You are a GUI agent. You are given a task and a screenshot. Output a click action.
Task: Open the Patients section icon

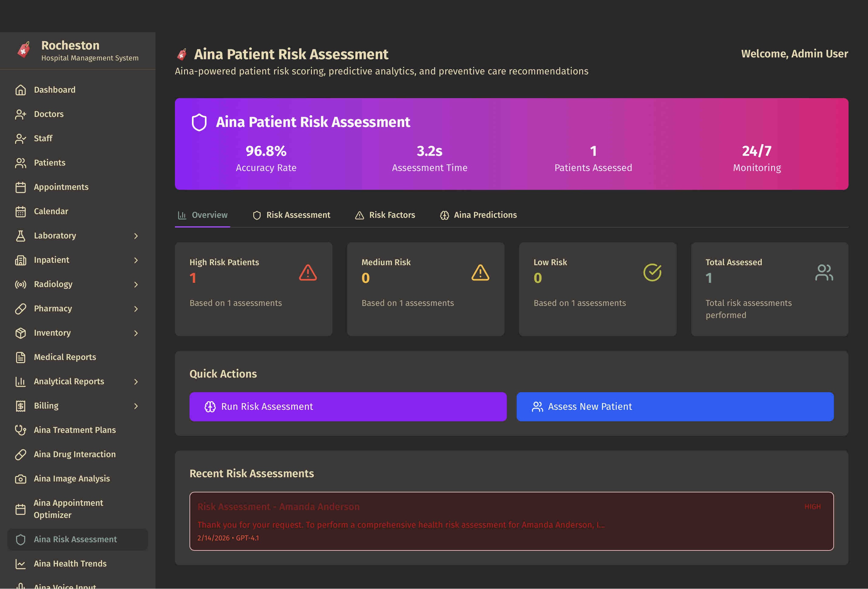click(21, 163)
